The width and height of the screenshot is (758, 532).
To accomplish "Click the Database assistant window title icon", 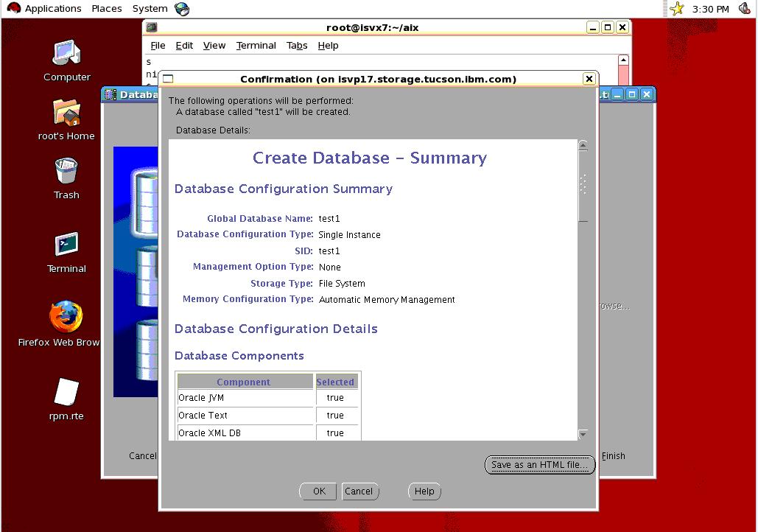I will coord(110,94).
